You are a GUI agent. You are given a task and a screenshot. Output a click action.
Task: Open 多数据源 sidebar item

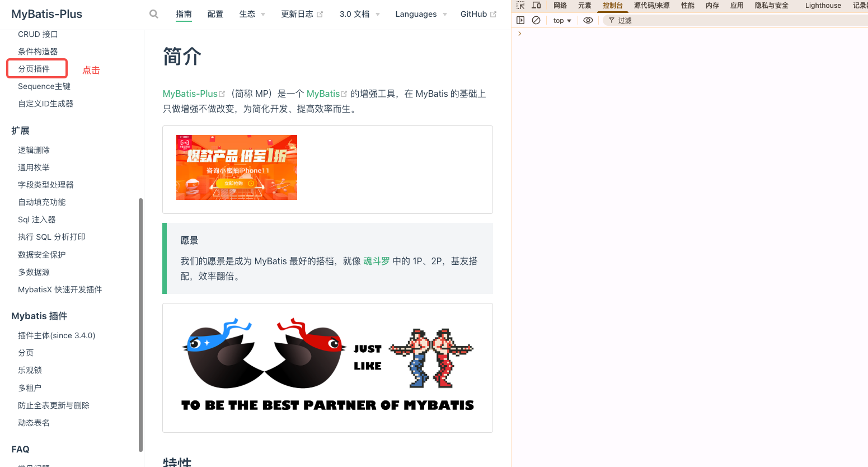34,272
